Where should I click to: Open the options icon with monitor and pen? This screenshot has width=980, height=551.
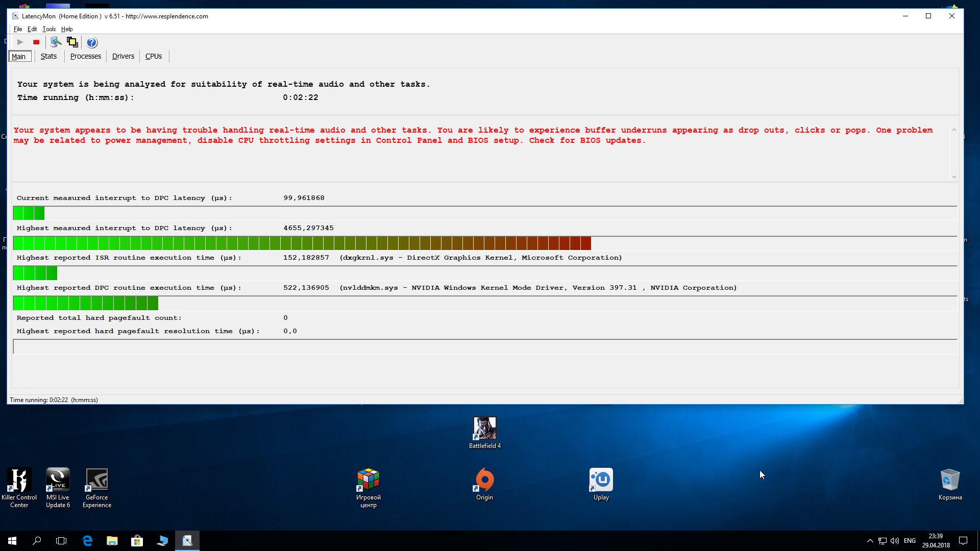(x=56, y=42)
